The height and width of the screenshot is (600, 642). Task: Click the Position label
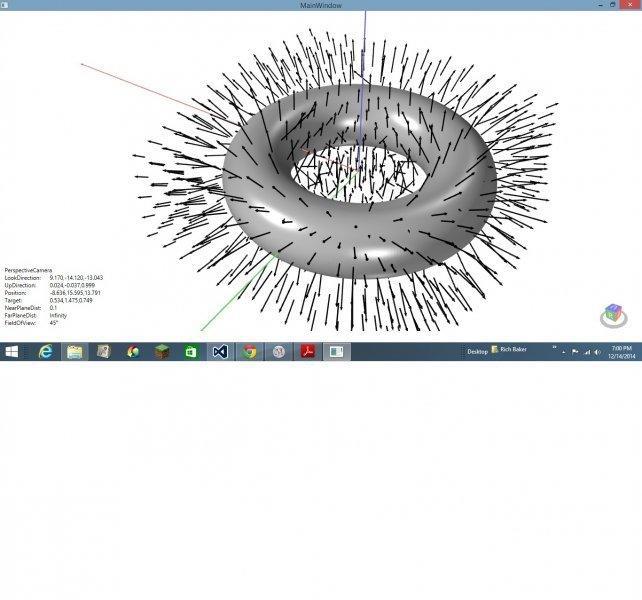15,293
